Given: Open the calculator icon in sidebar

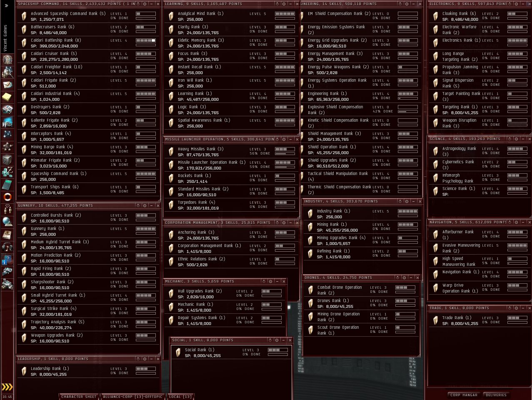Looking at the screenshot, I should tap(7, 184).
